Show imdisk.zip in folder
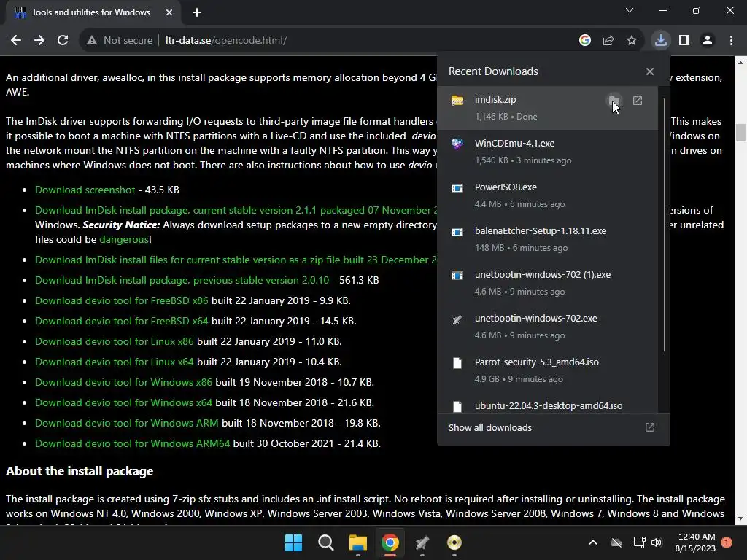 pos(614,101)
